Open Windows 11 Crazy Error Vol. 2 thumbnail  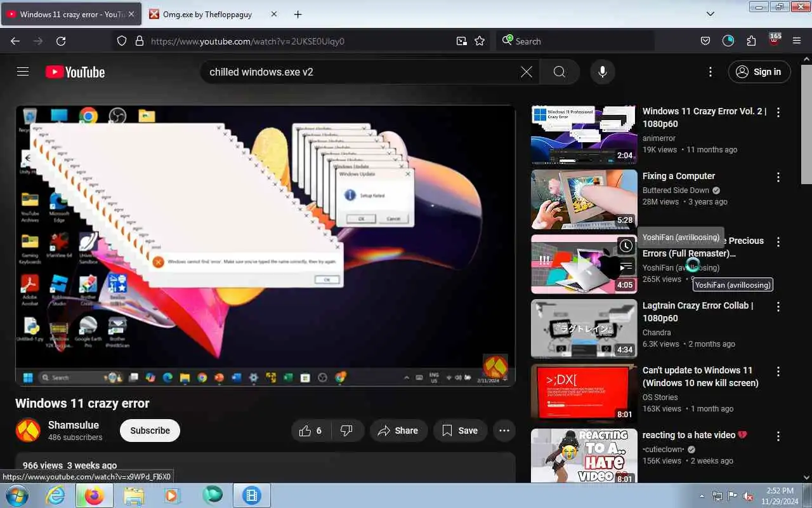[584, 135]
